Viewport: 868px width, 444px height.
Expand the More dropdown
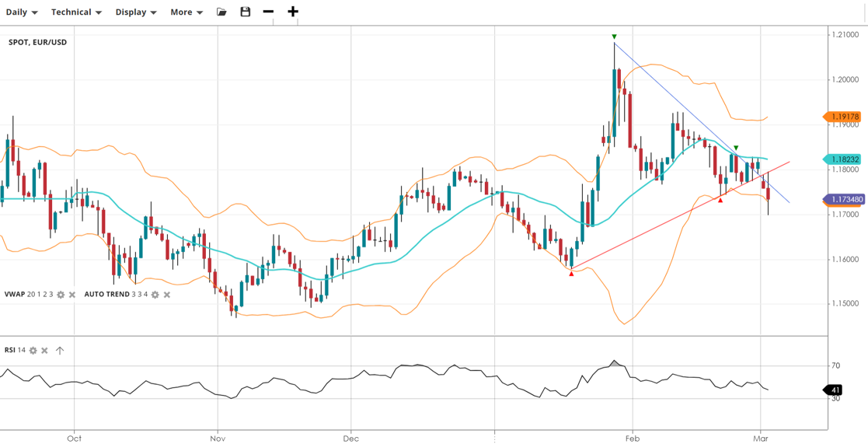point(186,12)
